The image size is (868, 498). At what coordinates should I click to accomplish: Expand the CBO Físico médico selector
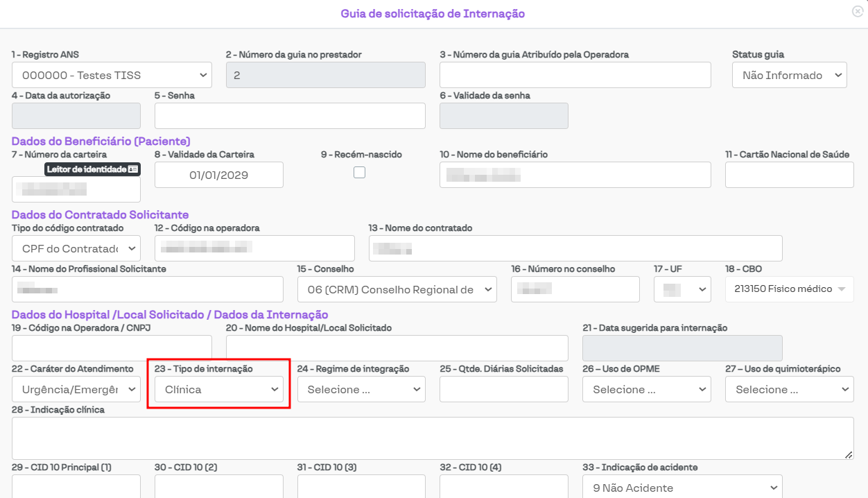pos(789,289)
